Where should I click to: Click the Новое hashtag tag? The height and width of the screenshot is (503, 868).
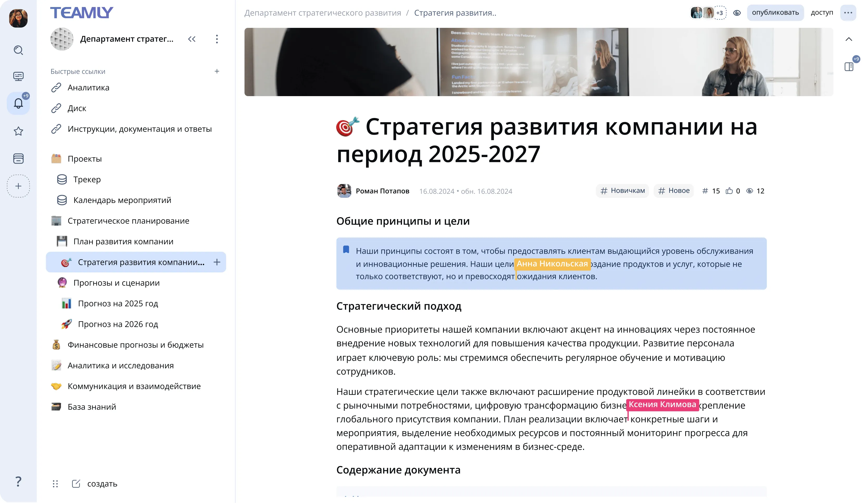(x=673, y=190)
